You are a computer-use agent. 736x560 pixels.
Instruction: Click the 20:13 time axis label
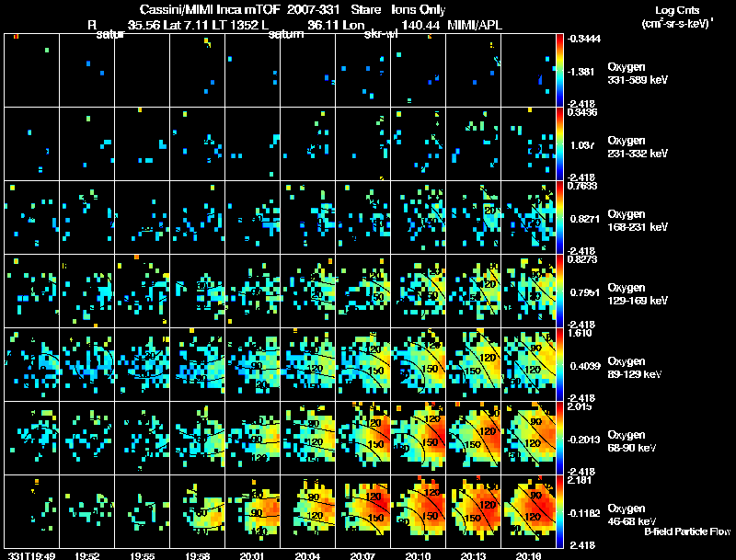pyautogui.click(x=473, y=555)
